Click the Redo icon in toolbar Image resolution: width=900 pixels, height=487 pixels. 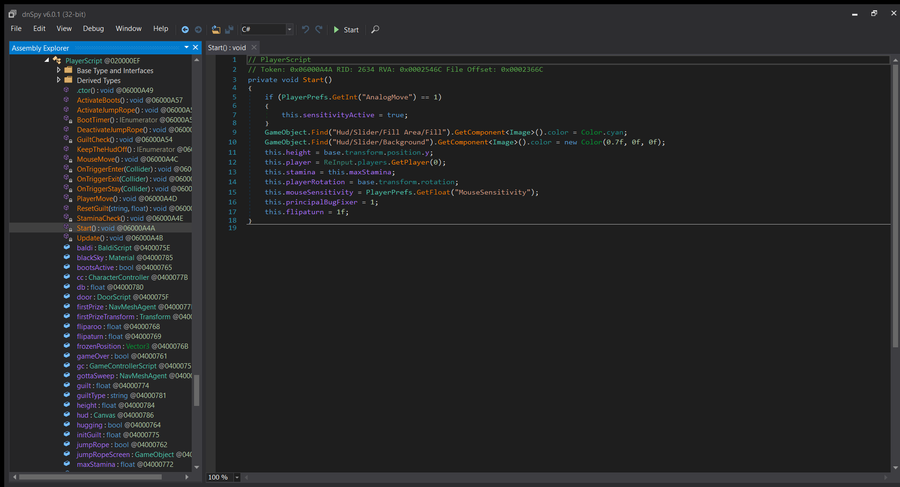(x=319, y=29)
